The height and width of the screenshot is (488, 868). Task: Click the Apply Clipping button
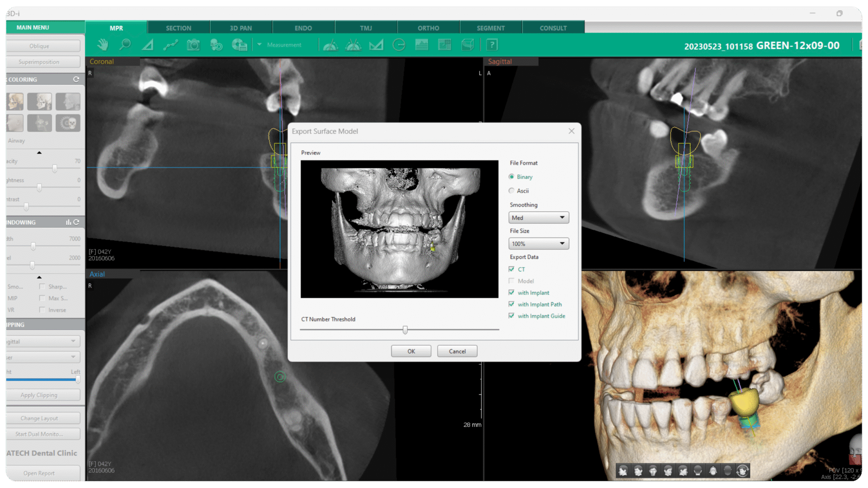(x=43, y=395)
